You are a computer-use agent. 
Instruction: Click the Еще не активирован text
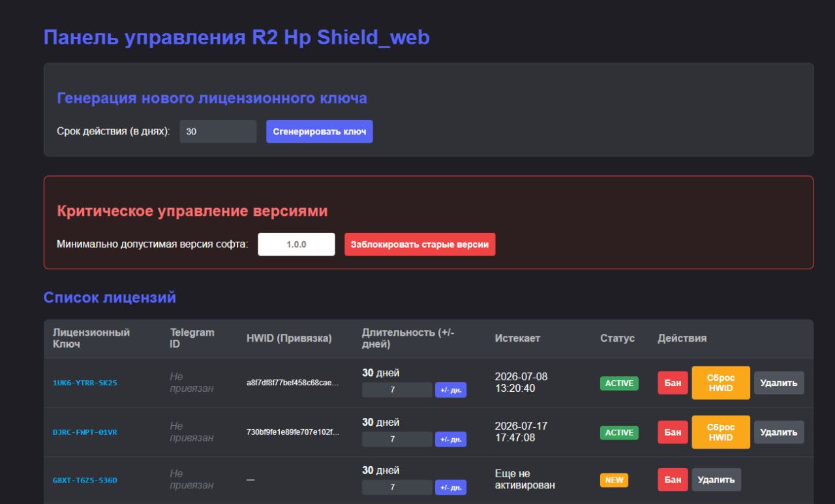click(x=525, y=480)
